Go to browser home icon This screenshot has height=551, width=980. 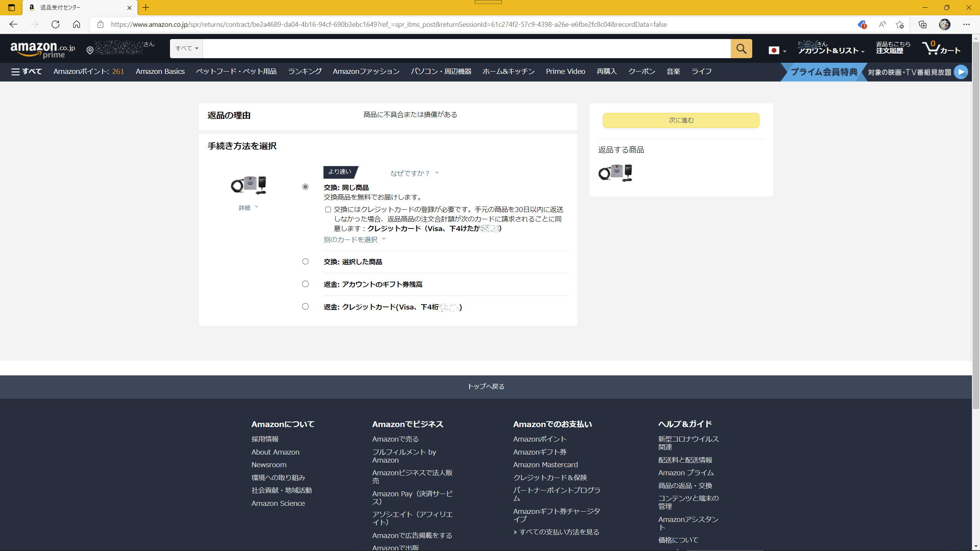[x=77, y=24]
